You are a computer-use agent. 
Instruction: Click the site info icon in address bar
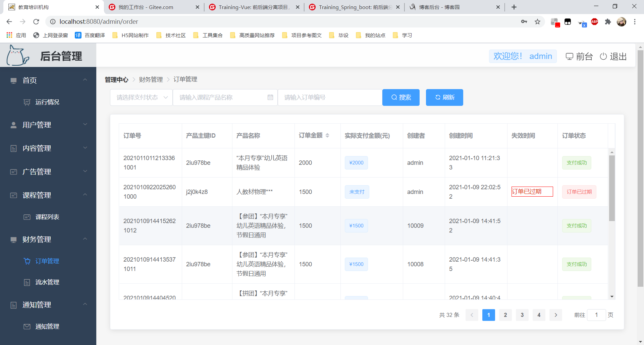(53, 22)
